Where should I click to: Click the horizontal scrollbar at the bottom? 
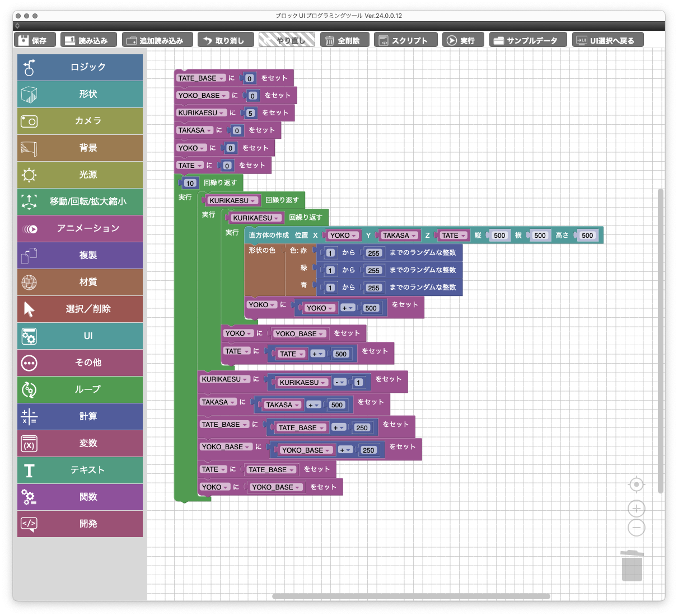[x=411, y=596]
